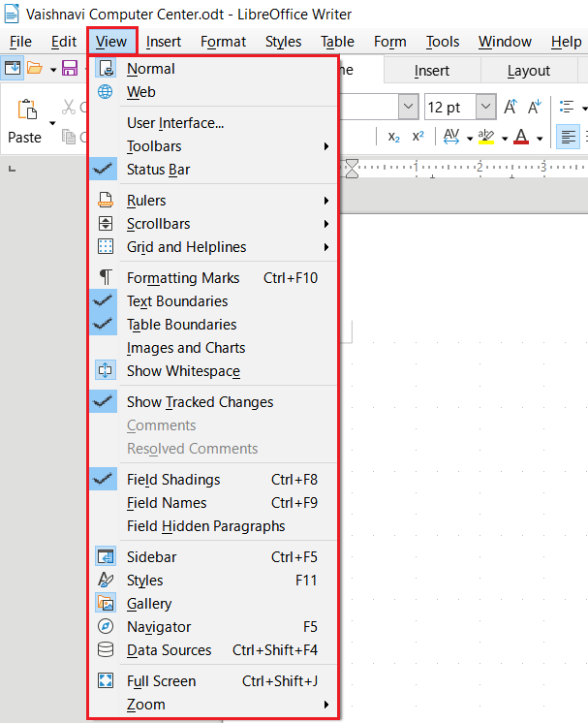Open the Tools menu
This screenshot has height=723, width=588.
[x=443, y=42]
